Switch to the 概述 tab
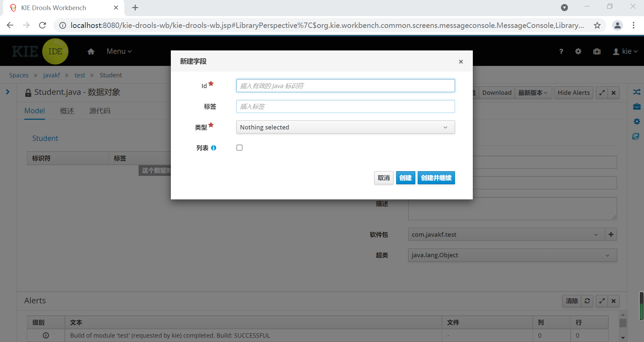This screenshot has width=644, height=342. 67,111
